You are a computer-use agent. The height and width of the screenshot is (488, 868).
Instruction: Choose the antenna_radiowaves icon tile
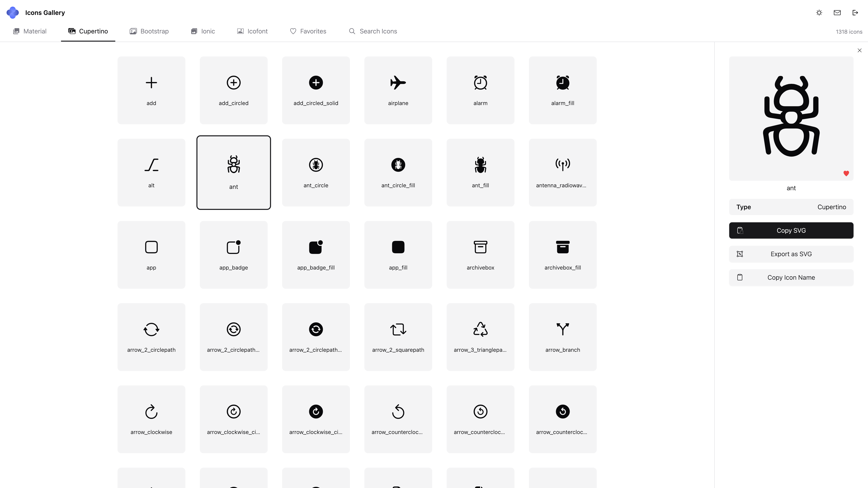point(562,172)
